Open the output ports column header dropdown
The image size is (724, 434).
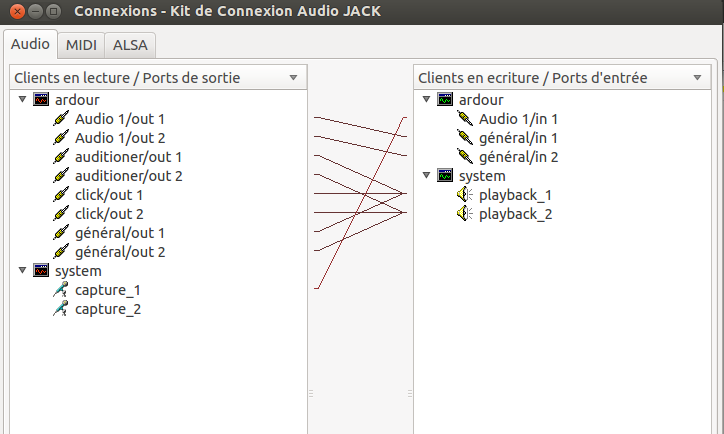[293, 77]
